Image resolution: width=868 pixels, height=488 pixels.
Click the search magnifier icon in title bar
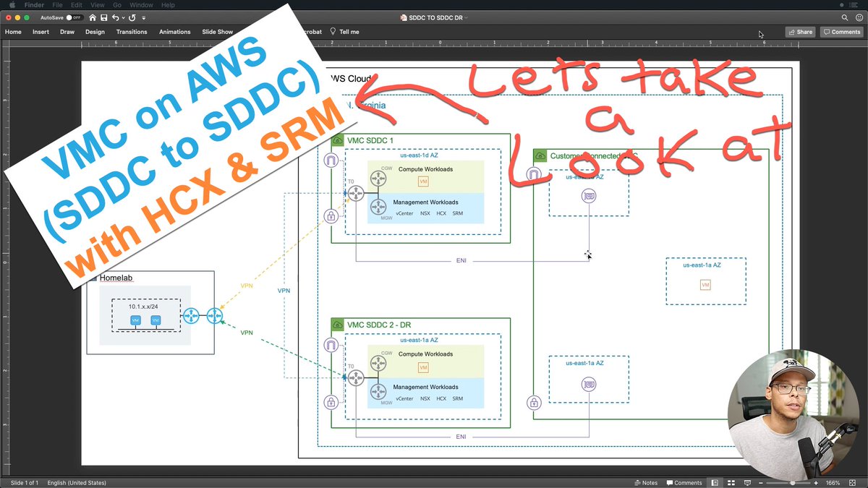coord(845,17)
